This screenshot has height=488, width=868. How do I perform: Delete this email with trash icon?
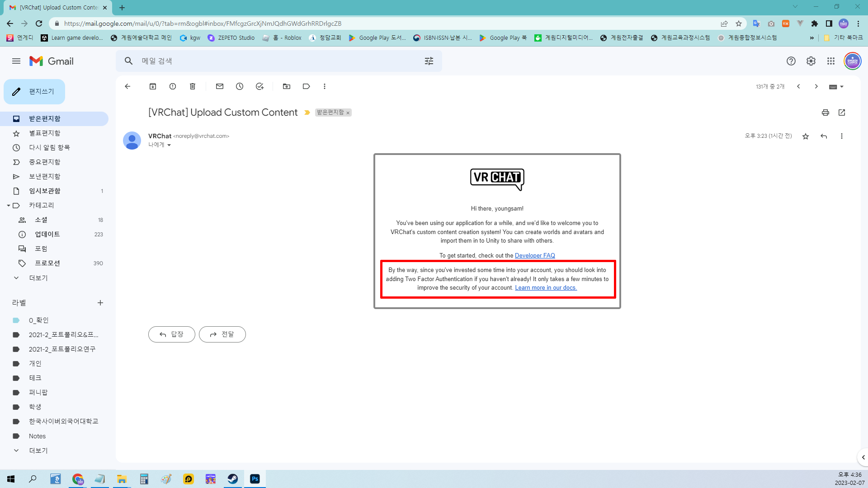[193, 86]
